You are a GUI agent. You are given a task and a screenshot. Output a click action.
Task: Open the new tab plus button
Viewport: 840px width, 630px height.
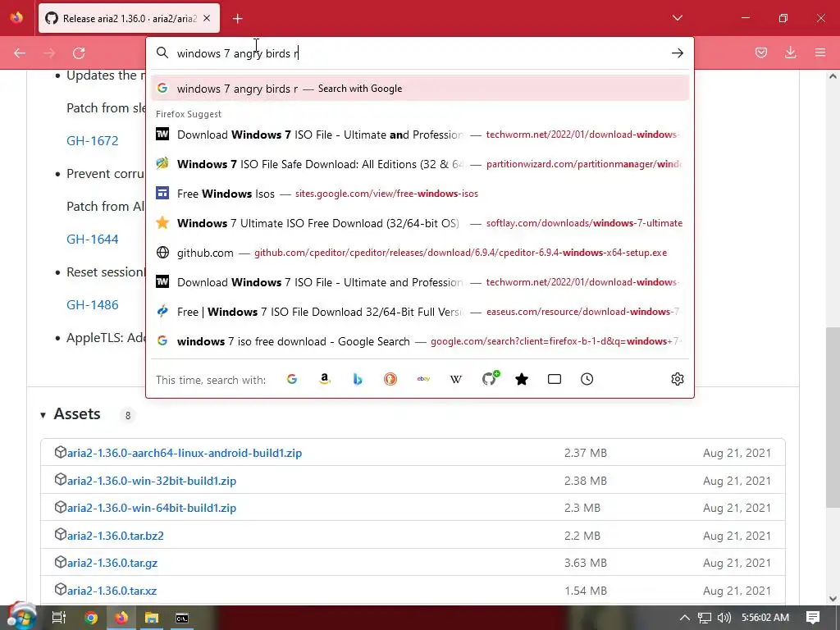pos(237,19)
